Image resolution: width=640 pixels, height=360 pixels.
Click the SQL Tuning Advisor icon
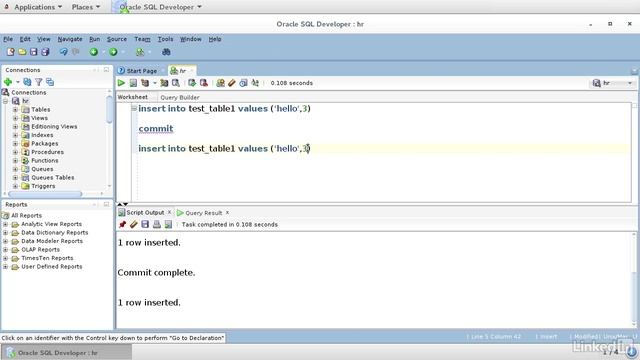[176, 83]
